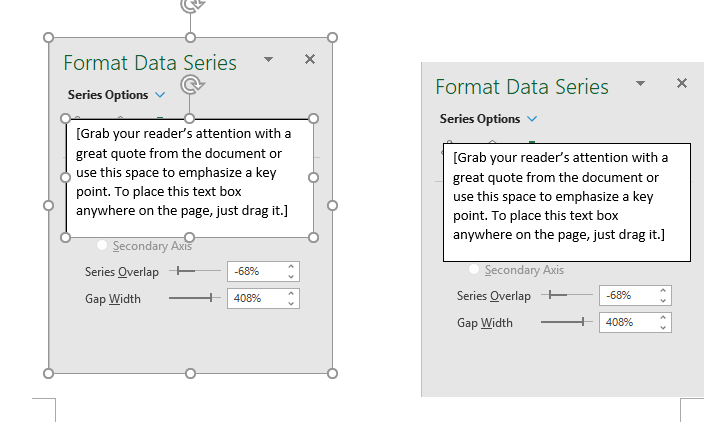Click 'Series Options' label in left pane
This screenshot has width=720, height=429.
coord(108,95)
